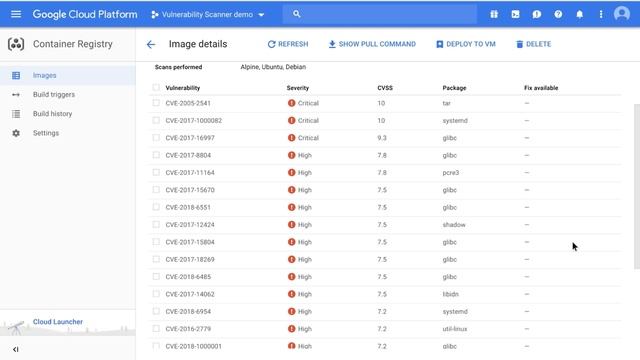Click the High severity icon for CVE-2017-8804
Image resolution: width=640 pixels, height=360 pixels.
291,155
